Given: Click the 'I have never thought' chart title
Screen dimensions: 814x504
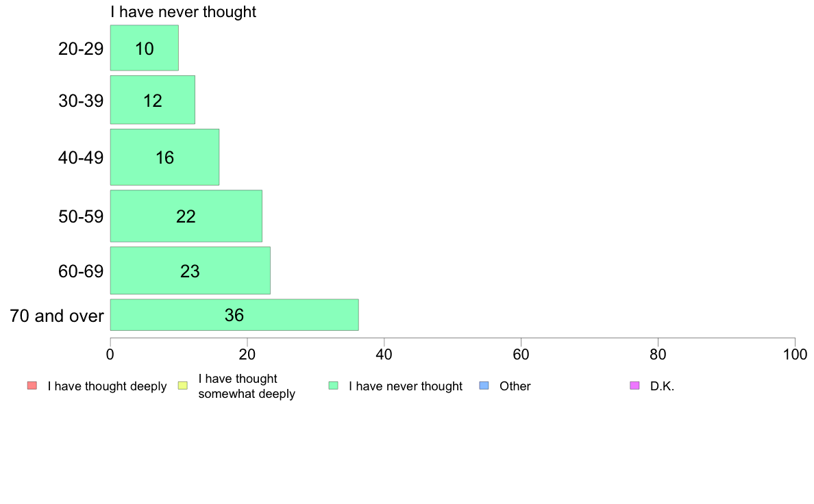Looking at the screenshot, I should click(x=183, y=12).
